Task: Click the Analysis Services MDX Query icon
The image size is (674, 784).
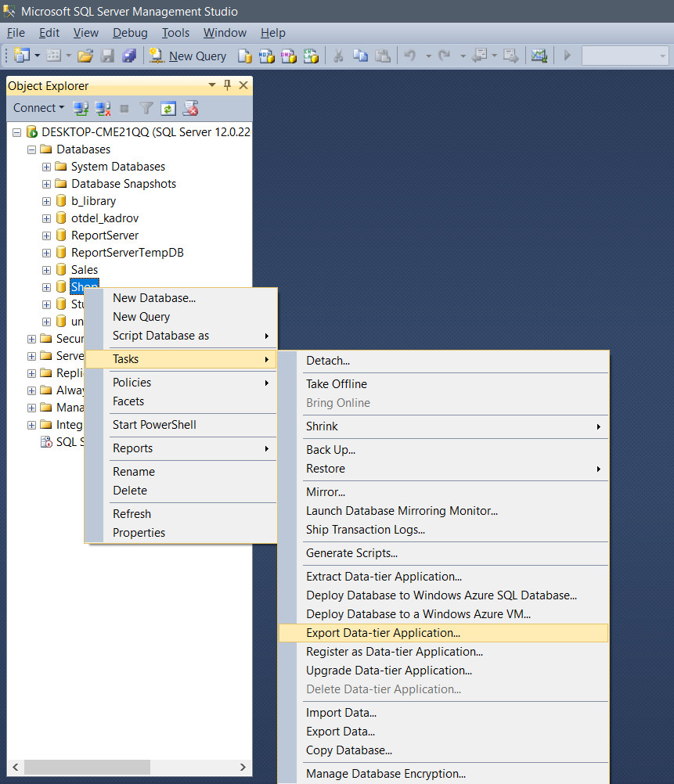Action: [266, 56]
